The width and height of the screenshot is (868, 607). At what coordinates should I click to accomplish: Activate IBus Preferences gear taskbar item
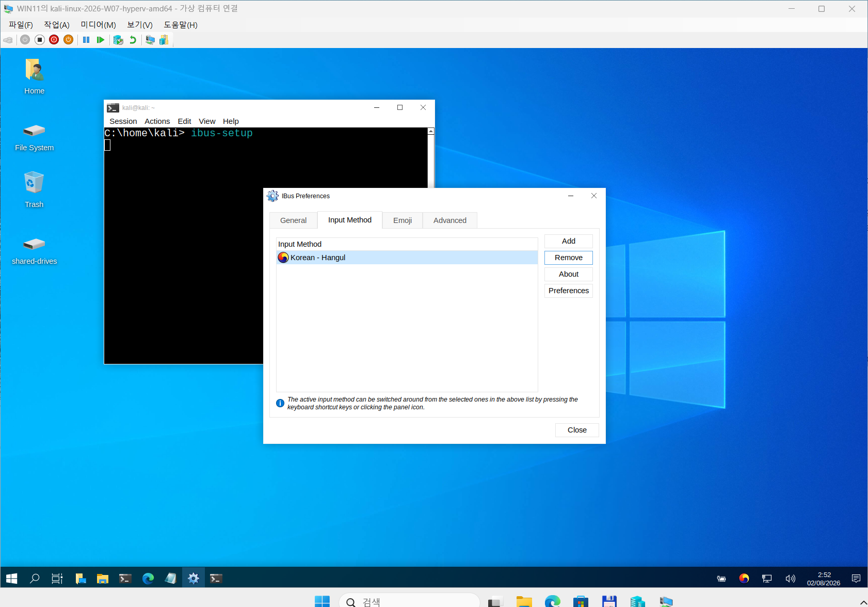(194, 579)
